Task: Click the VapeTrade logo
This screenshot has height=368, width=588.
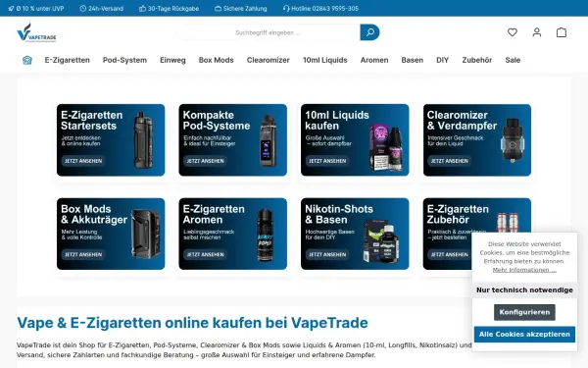Action: click(x=36, y=32)
